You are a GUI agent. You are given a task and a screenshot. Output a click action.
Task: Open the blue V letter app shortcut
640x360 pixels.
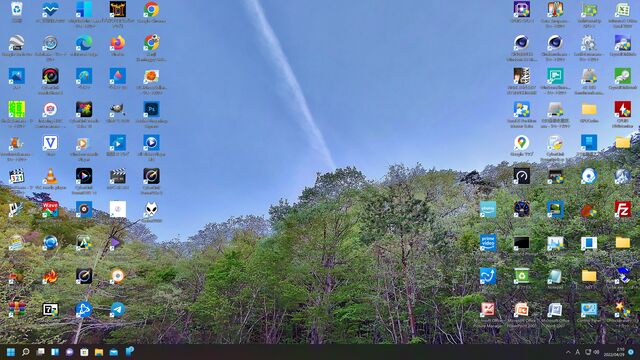point(50,143)
